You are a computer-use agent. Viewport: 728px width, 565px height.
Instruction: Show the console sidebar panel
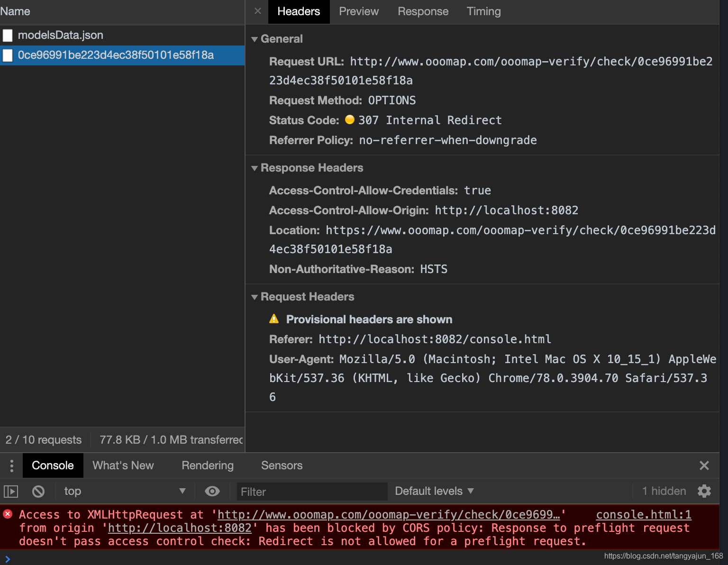pos(10,491)
